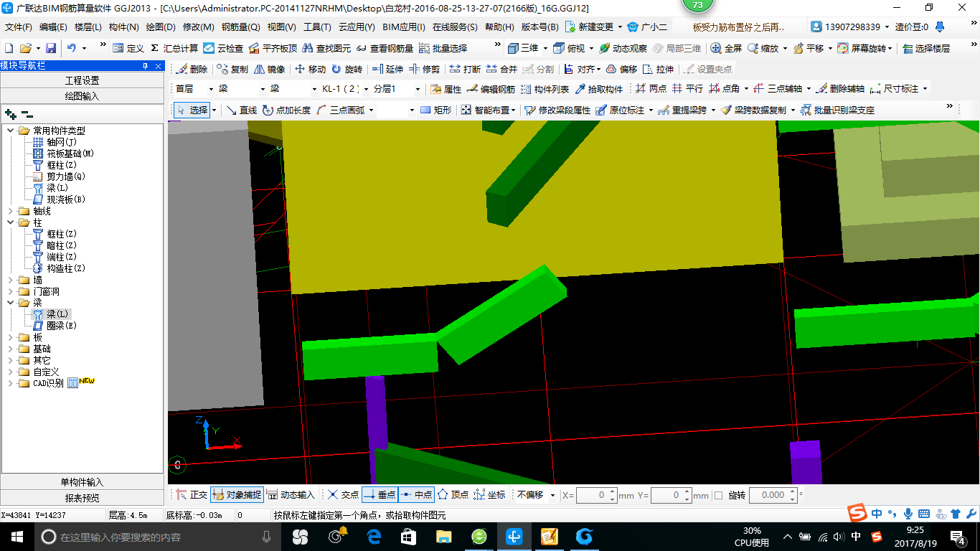980x551 pixels.
Task: Expand the 基础 tree node
Action: 11,349
